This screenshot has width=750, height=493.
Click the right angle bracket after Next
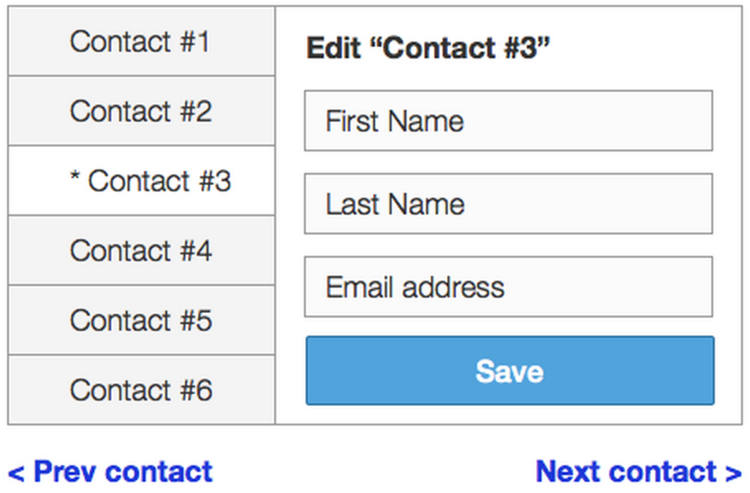[x=735, y=472]
